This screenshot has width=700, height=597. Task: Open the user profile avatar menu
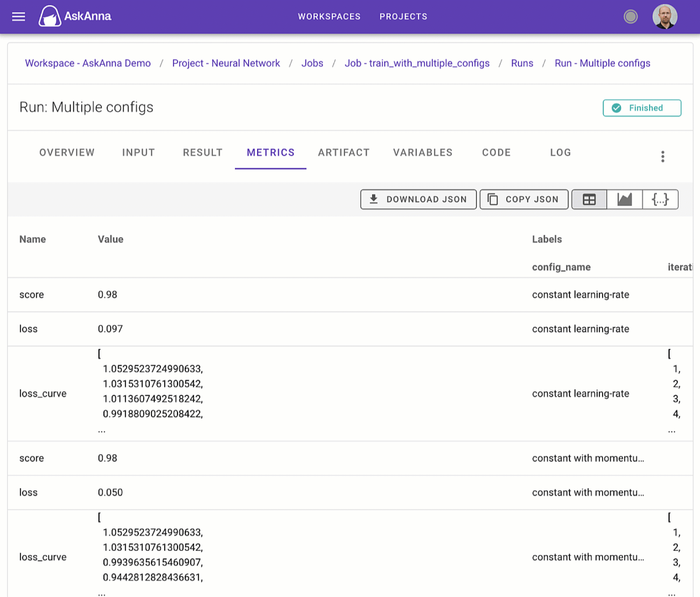[665, 16]
